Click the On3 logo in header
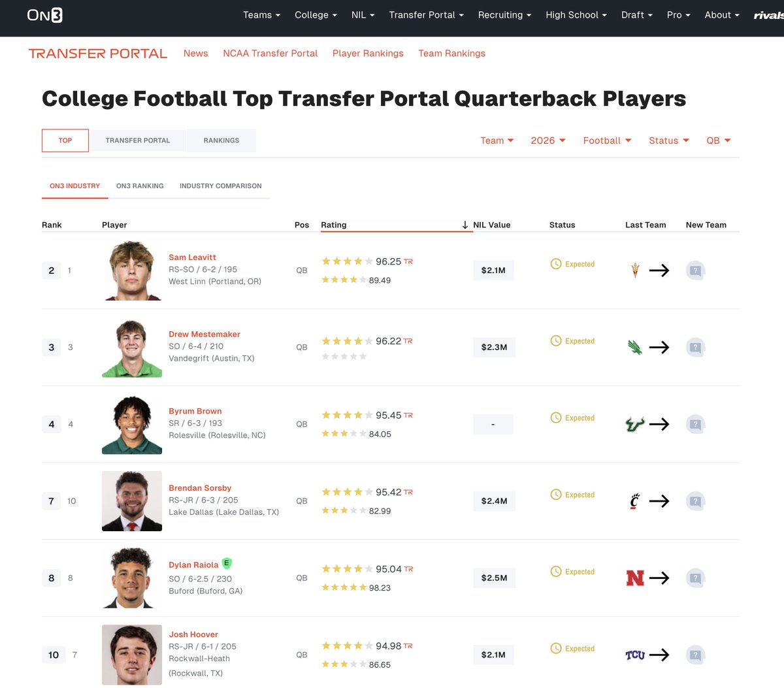784x688 pixels. point(45,15)
